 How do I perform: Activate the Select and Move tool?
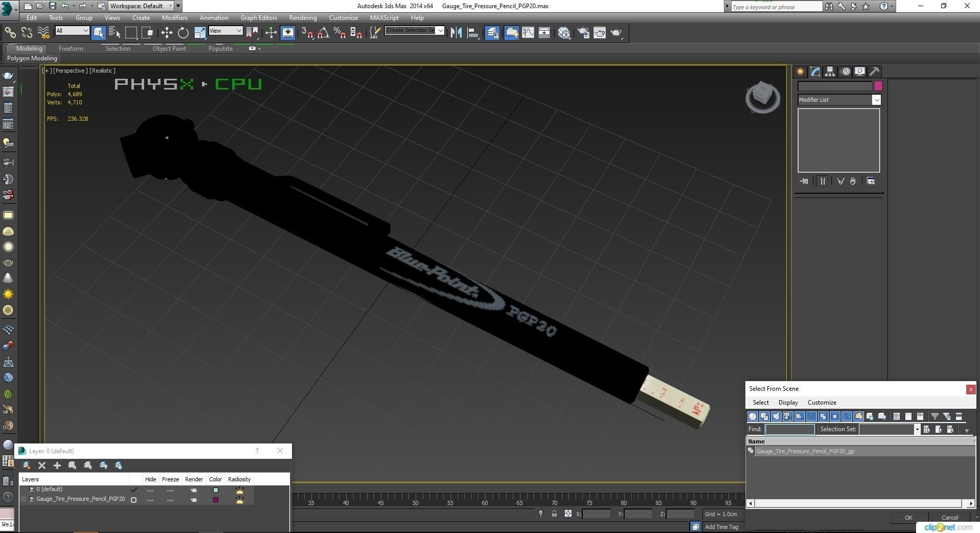tap(167, 33)
